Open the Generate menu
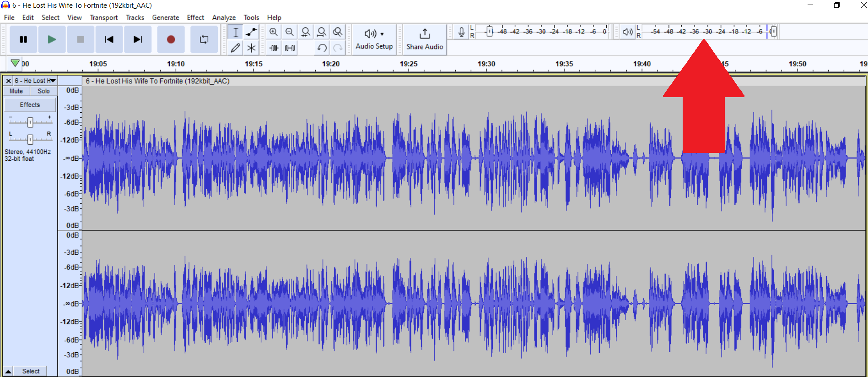Image resolution: width=868 pixels, height=377 pixels. (x=166, y=17)
